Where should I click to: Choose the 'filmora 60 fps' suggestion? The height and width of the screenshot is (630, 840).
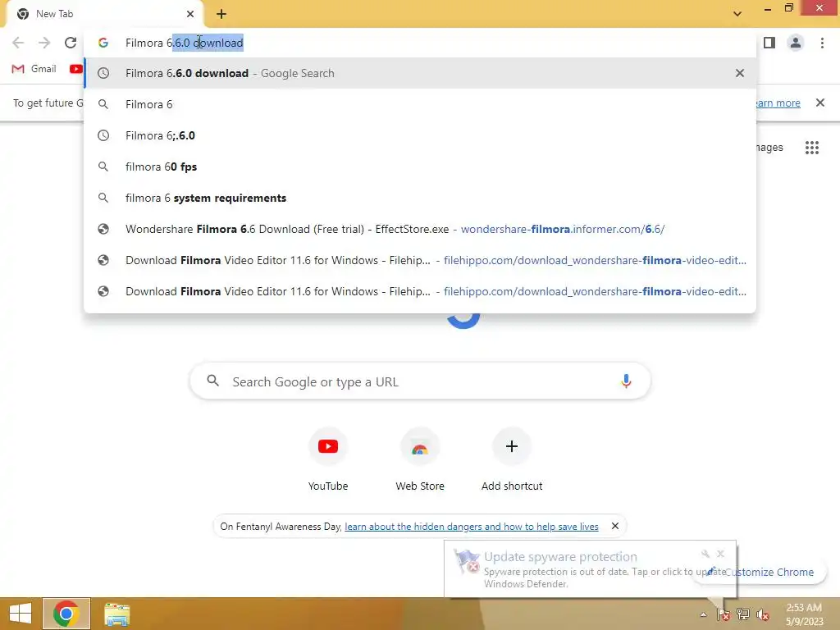420,167
